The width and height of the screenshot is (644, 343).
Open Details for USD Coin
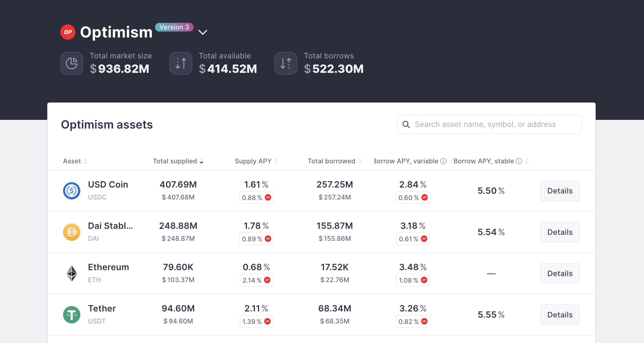tap(560, 191)
